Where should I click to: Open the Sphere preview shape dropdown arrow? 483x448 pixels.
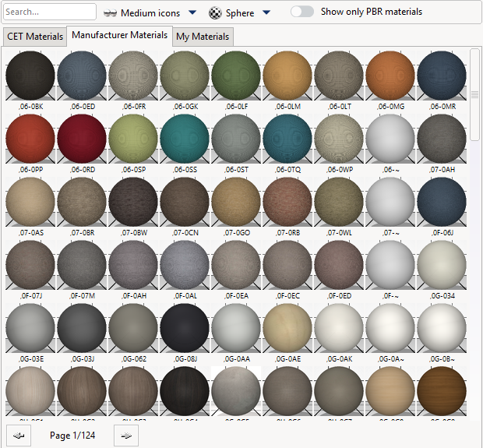266,12
